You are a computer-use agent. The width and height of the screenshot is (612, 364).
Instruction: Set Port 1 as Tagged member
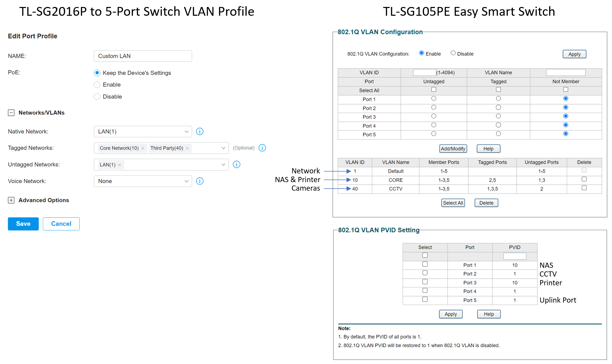point(498,99)
